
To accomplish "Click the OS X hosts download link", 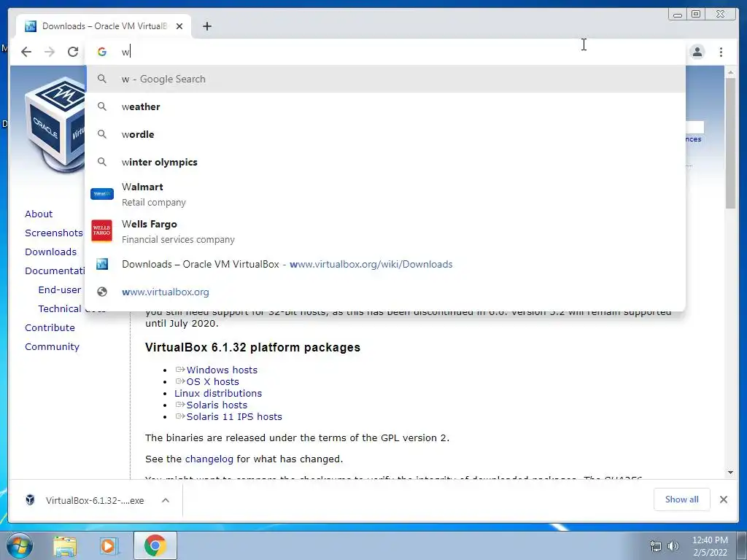I will tap(212, 382).
